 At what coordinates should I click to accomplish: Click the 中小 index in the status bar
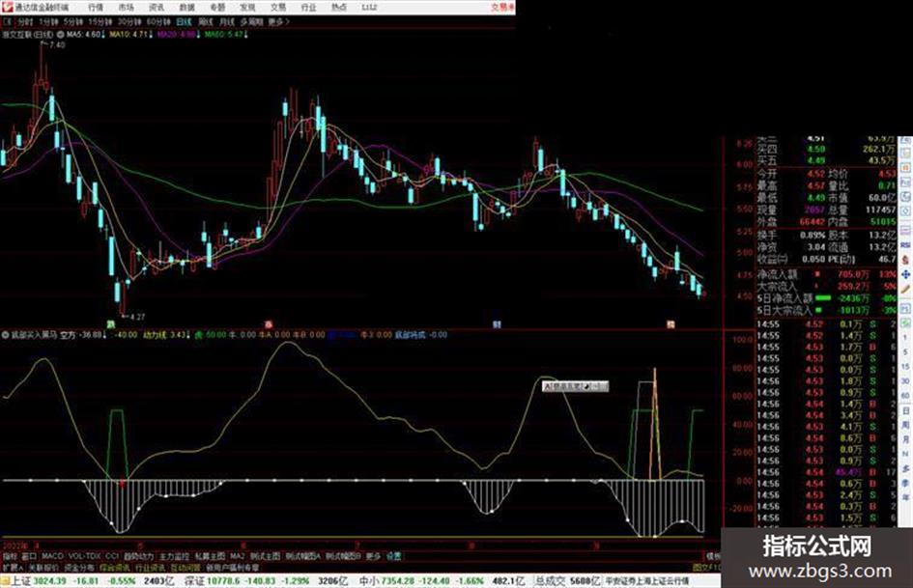tap(368, 581)
